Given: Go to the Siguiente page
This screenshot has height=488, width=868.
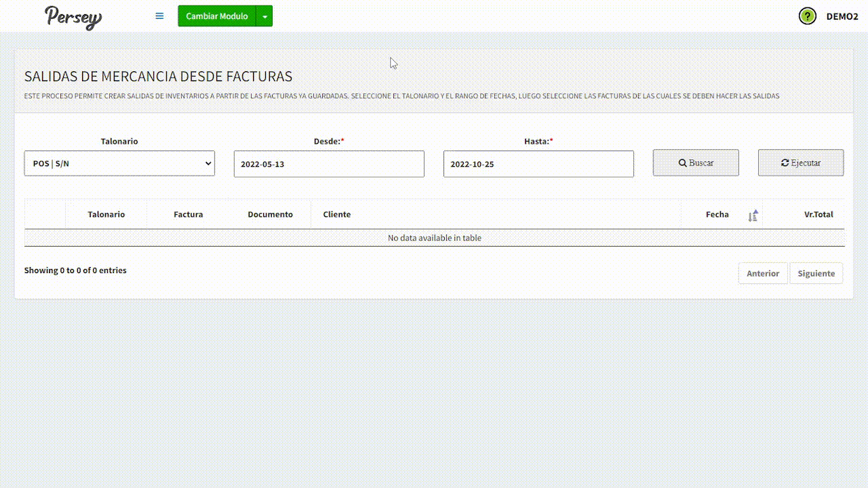Looking at the screenshot, I should pyautogui.click(x=816, y=273).
